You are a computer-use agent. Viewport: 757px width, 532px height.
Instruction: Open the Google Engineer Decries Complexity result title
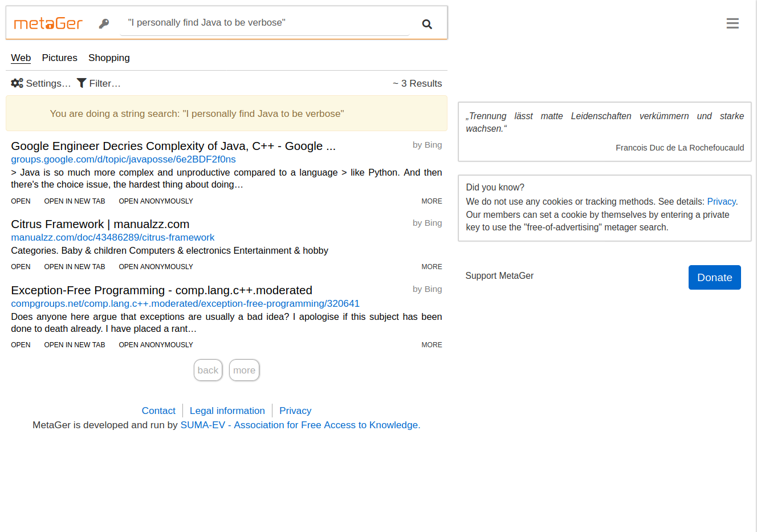click(173, 146)
